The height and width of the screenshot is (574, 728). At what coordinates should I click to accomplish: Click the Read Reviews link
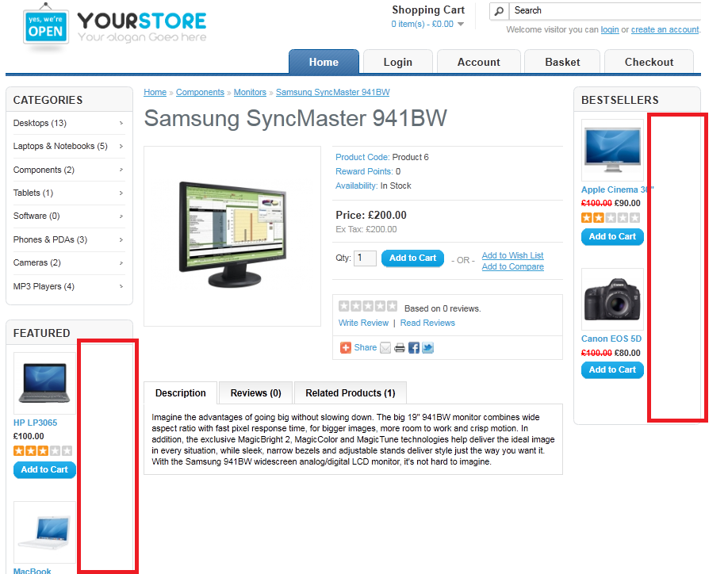click(x=427, y=323)
